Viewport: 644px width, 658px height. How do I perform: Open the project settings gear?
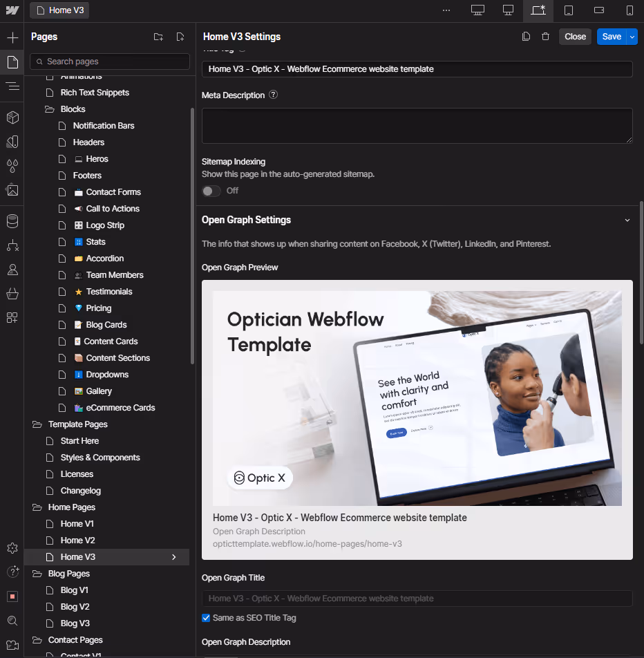click(12, 547)
